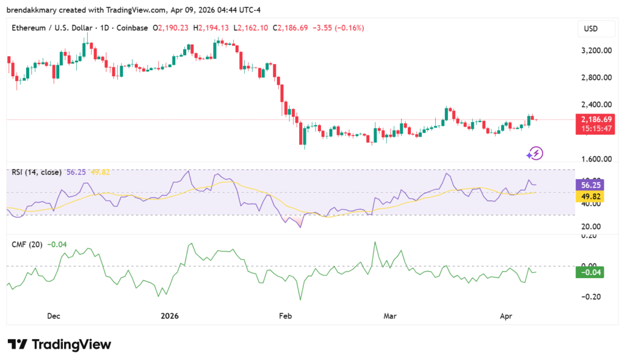Viewport: 625px width, 364px height.
Task: Click the Dec label on the time axis
Action: (53, 316)
